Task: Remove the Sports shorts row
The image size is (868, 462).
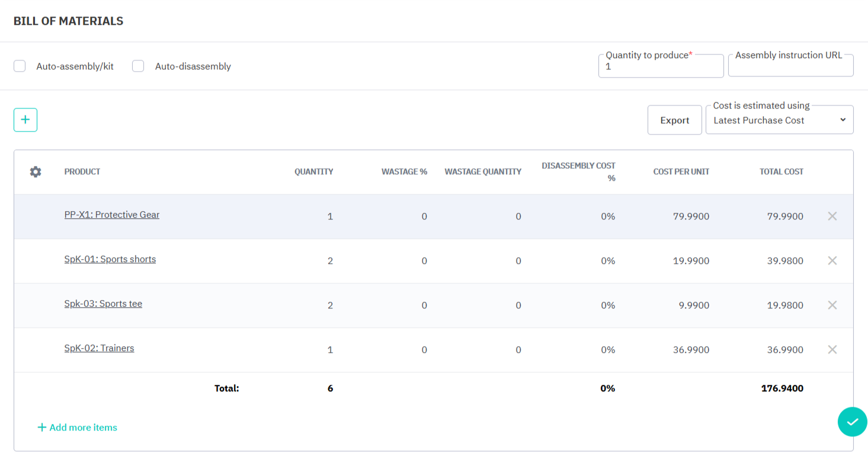Action: (x=832, y=261)
